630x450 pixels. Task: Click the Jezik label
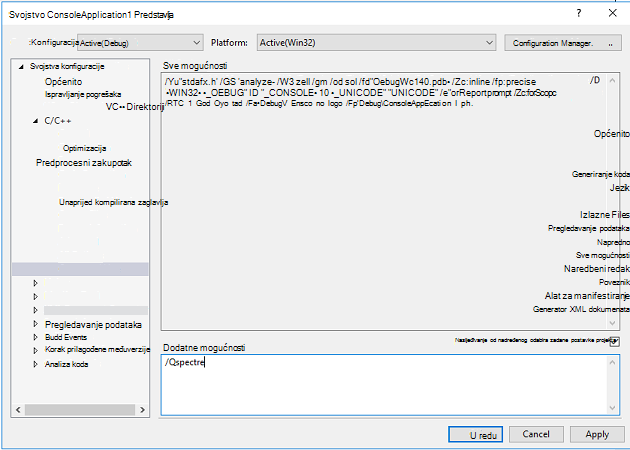click(x=620, y=188)
